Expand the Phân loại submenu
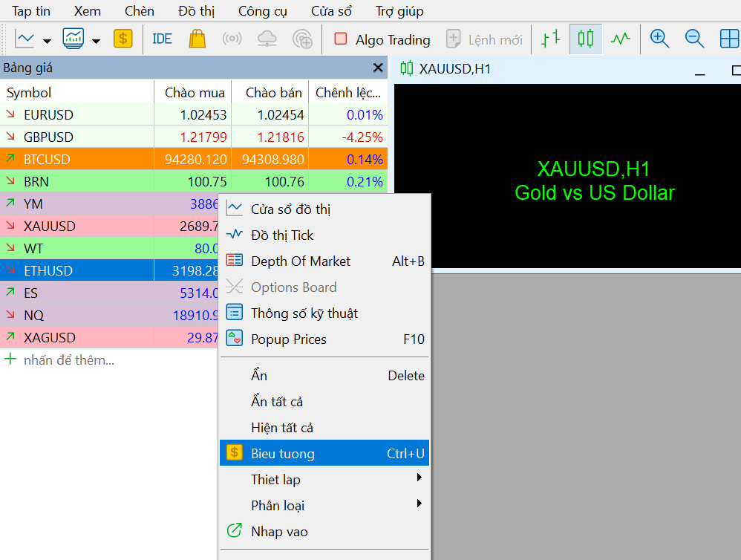Viewport: 741px width, 560px height. click(x=324, y=505)
